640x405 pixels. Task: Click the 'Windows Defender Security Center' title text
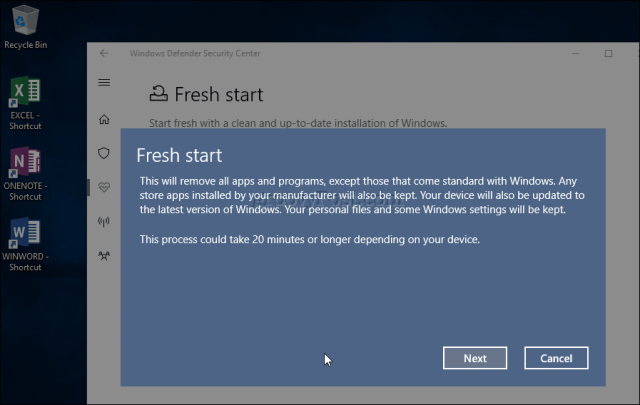195,53
